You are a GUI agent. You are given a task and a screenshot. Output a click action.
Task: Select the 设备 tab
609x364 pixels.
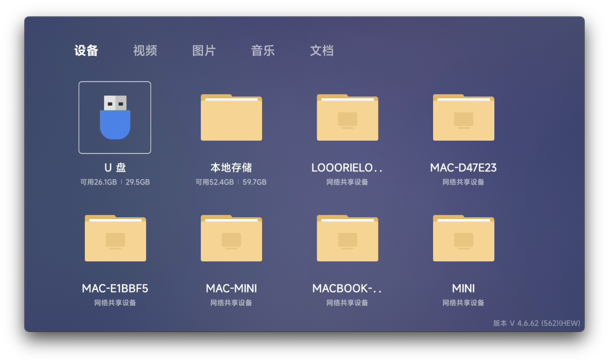[x=86, y=51]
